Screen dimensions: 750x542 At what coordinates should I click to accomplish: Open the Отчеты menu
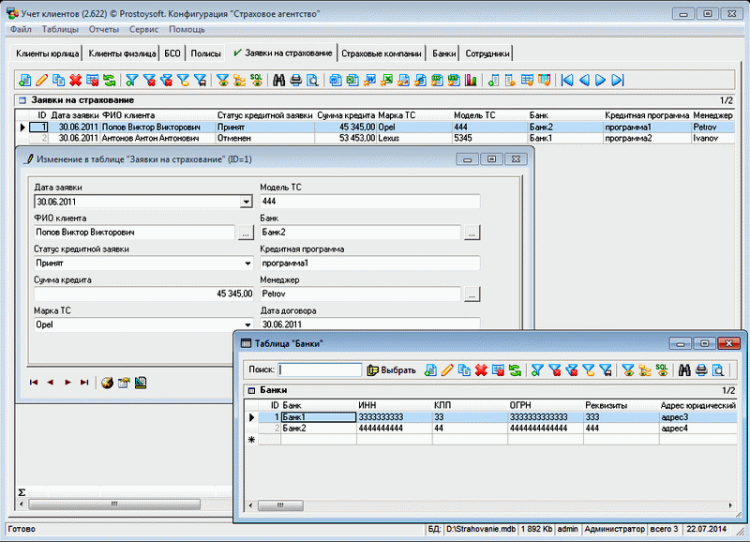103,29
